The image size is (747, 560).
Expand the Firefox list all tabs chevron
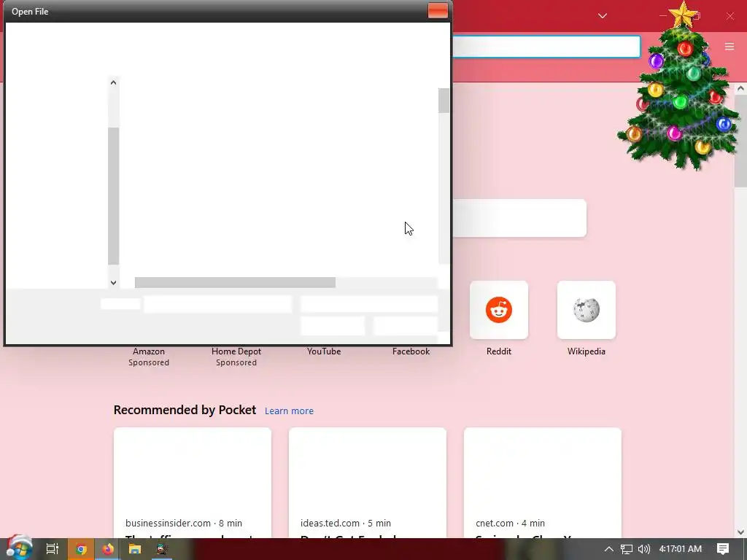click(x=602, y=16)
